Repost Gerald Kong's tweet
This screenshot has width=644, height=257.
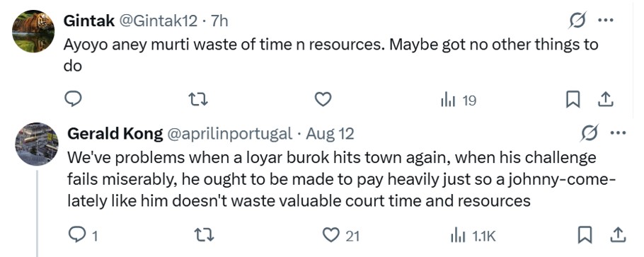[204, 236]
